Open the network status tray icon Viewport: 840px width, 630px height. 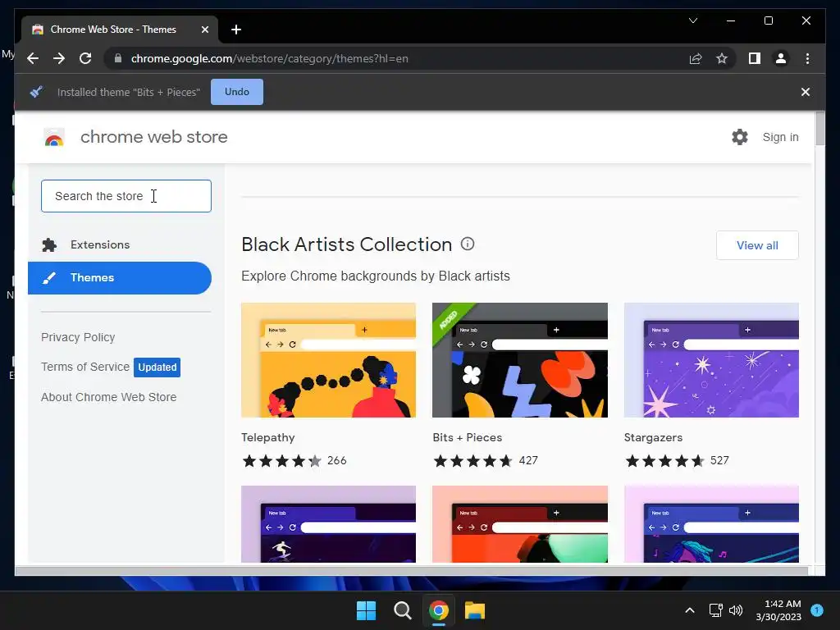[716, 610]
